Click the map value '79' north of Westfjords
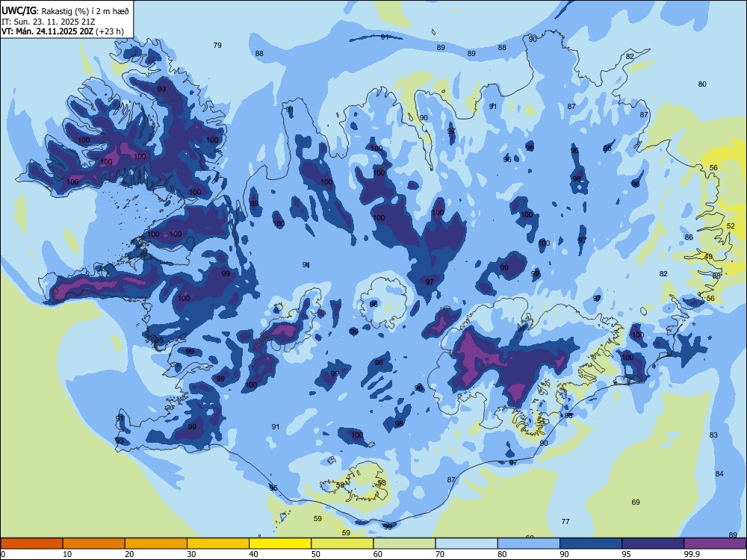Viewport: 747px width, 560px height. [x=217, y=46]
